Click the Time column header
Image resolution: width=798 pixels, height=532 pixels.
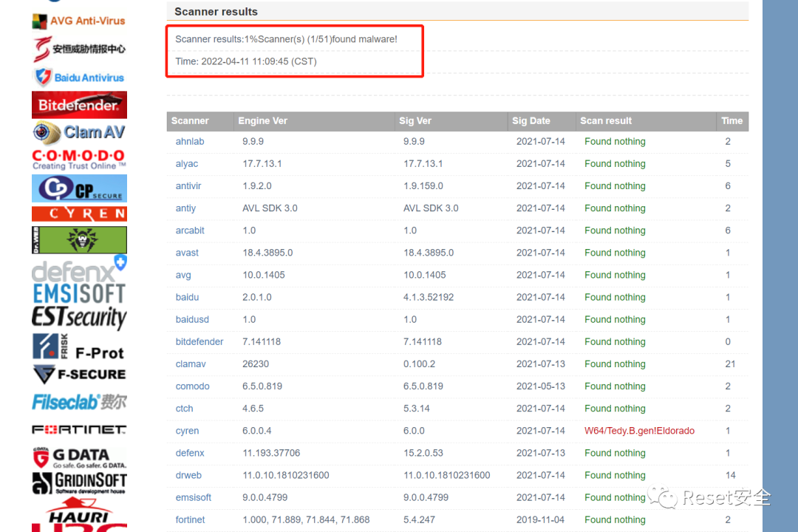[731, 120]
